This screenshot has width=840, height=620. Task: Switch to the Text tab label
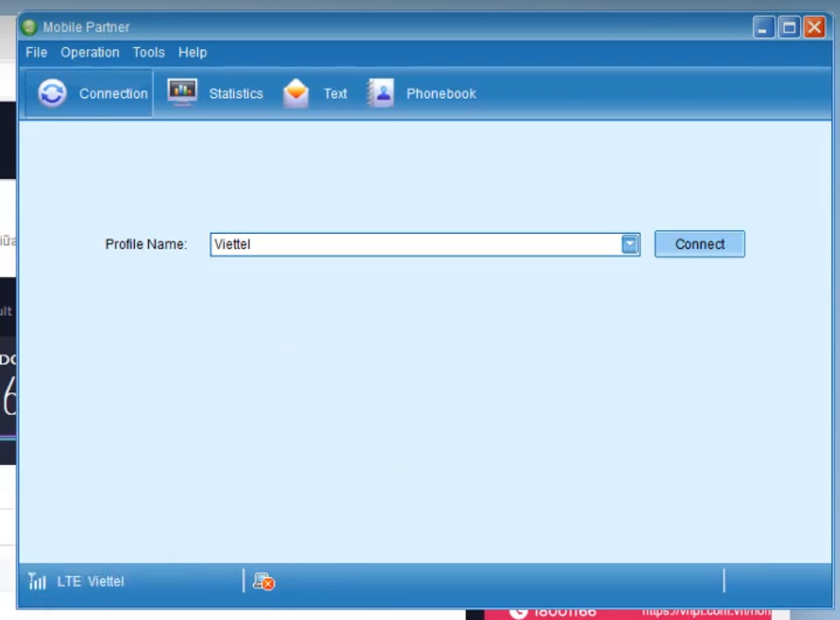pos(335,94)
